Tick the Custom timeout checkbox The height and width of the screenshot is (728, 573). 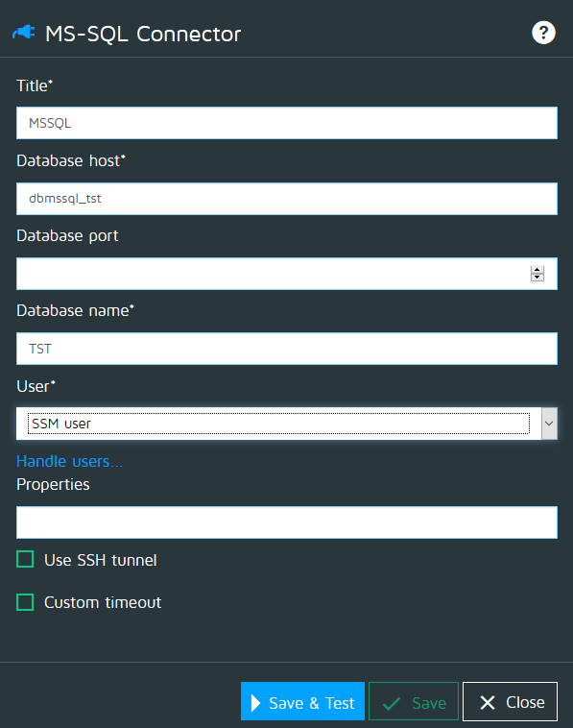[25, 602]
